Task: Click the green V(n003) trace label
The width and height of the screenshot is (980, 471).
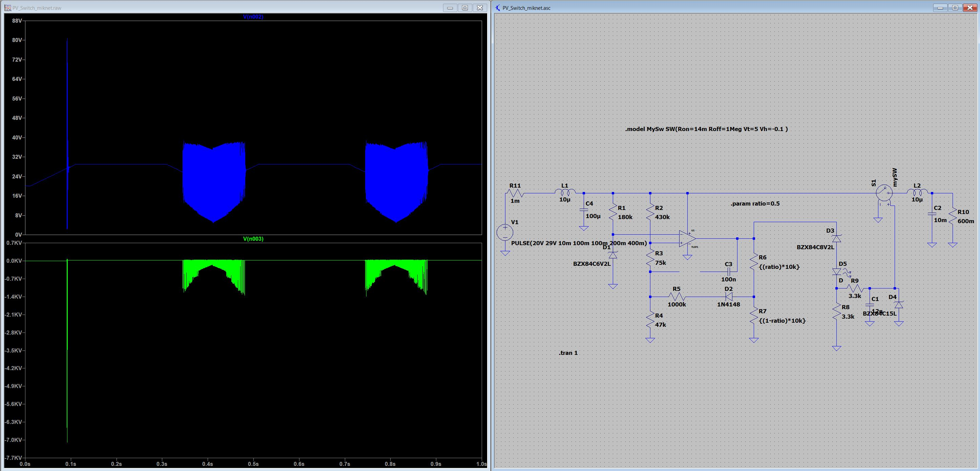Action: pyautogui.click(x=253, y=239)
